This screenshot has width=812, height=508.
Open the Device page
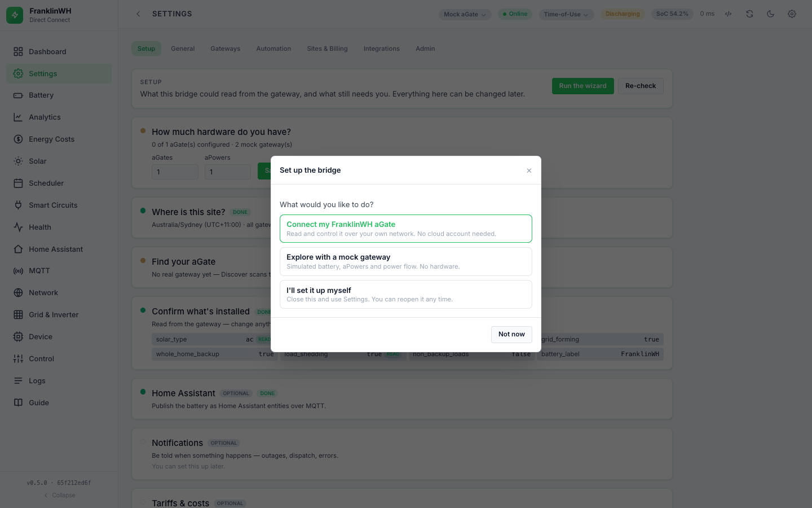tap(59, 337)
